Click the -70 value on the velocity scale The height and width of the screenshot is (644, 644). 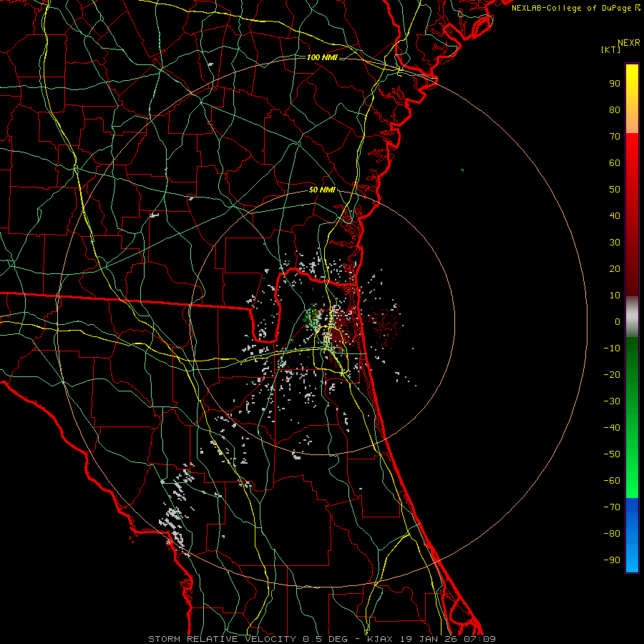(612, 507)
